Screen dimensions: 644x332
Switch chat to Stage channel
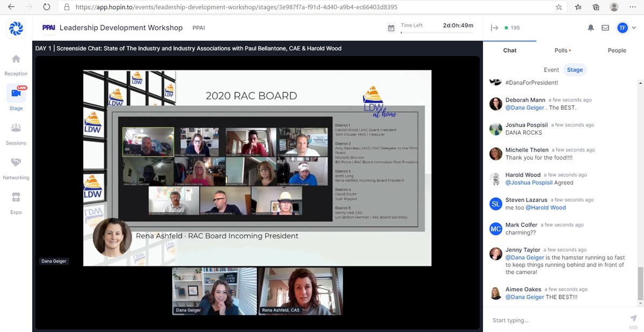coord(575,70)
